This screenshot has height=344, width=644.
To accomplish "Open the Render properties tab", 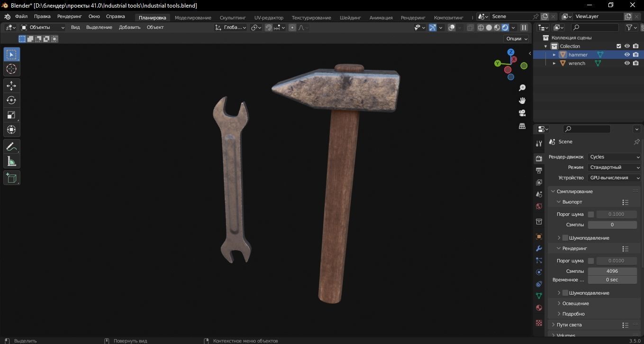I will pos(539,158).
